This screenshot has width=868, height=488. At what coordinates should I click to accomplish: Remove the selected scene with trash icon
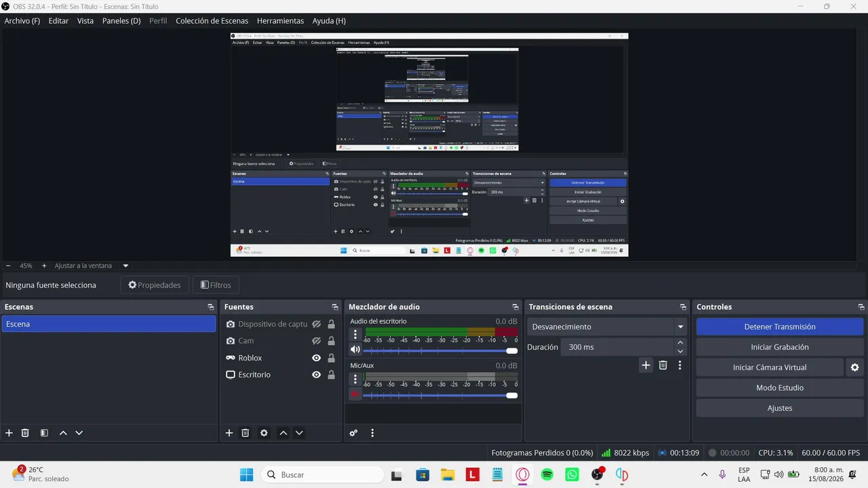[x=25, y=432]
